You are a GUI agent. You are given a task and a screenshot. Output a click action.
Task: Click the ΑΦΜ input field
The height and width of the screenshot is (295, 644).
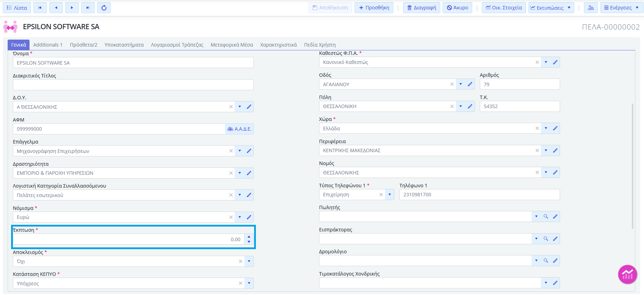pos(119,129)
